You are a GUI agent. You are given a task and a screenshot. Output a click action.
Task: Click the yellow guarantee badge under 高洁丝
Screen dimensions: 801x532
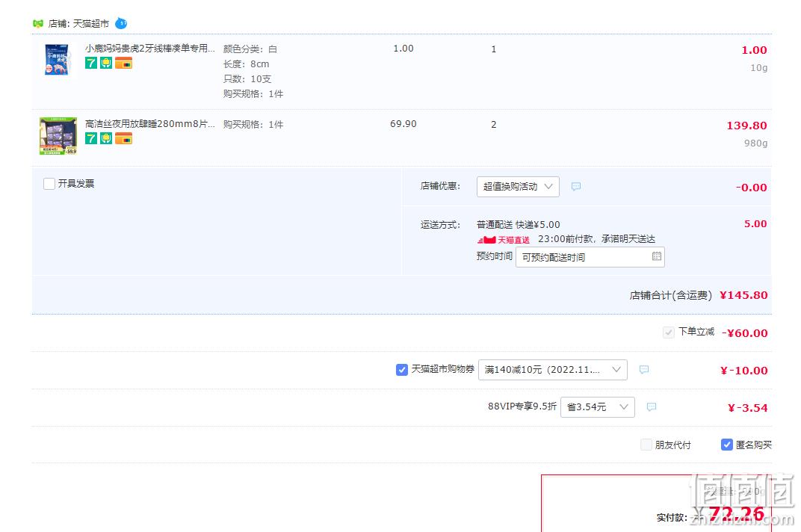[x=106, y=138]
